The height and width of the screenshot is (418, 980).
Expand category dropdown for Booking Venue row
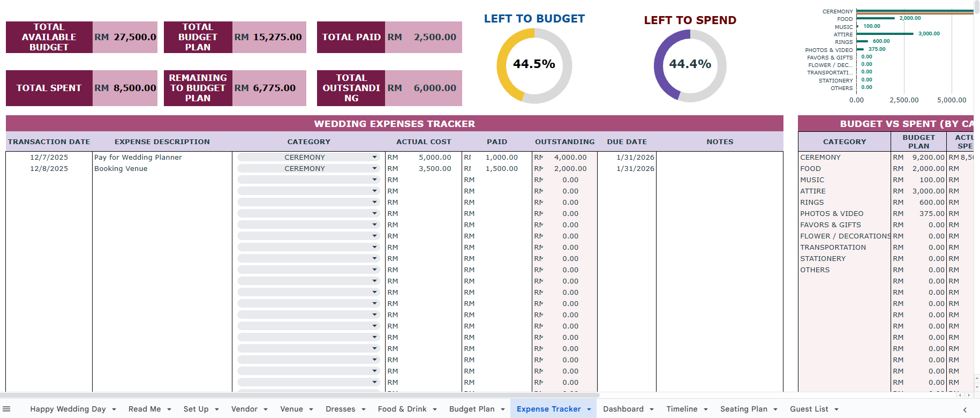pos(374,169)
